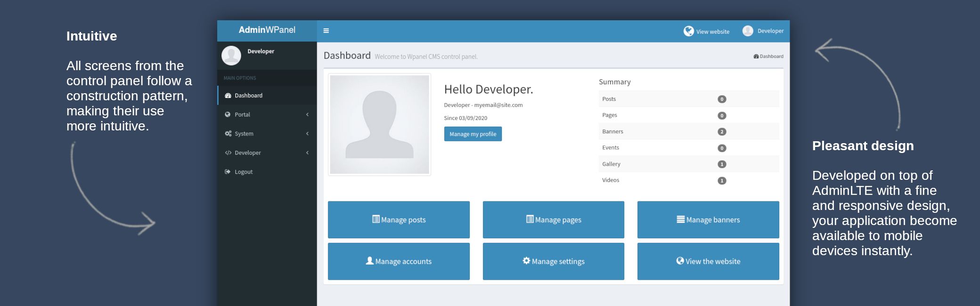Open the Manage settings tile
Screen dimensions: 980x306
(x=553, y=261)
